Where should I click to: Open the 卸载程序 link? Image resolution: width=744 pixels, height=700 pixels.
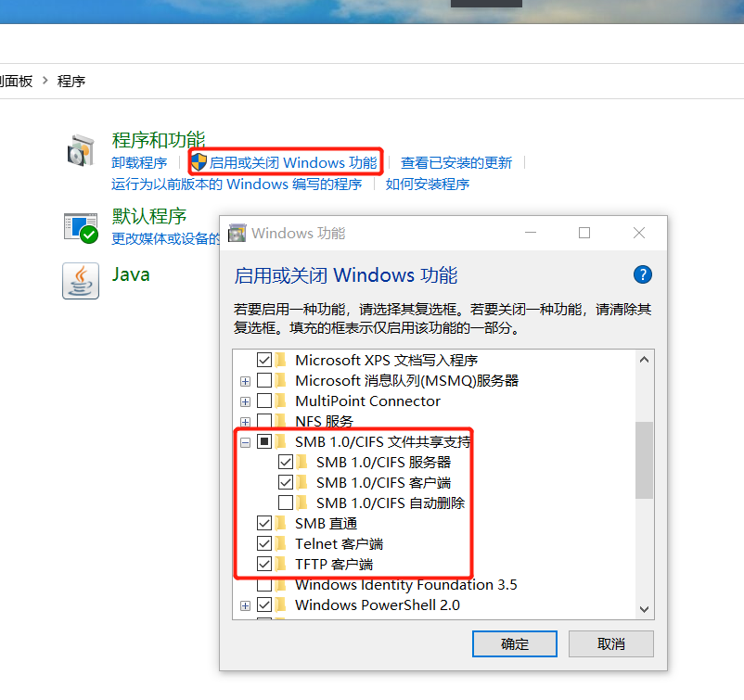[x=139, y=162]
